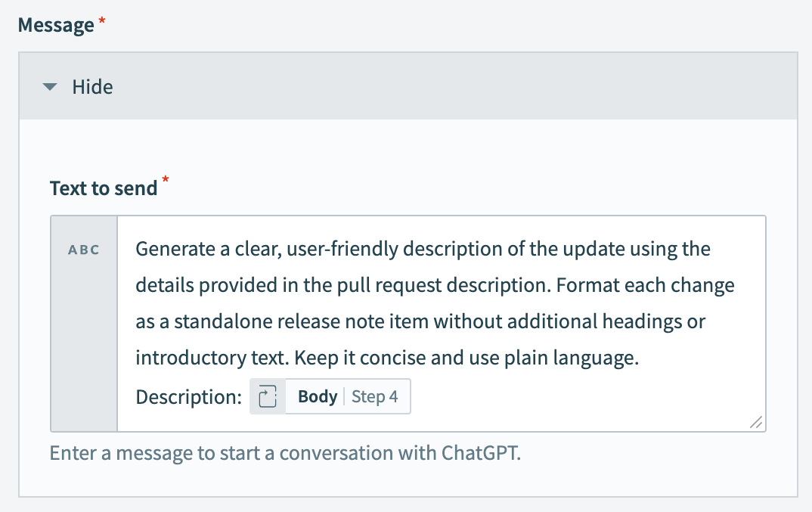This screenshot has width=812, height=512.
Task: Select the Body label in the data pill
Action: (x=318, y=396)
